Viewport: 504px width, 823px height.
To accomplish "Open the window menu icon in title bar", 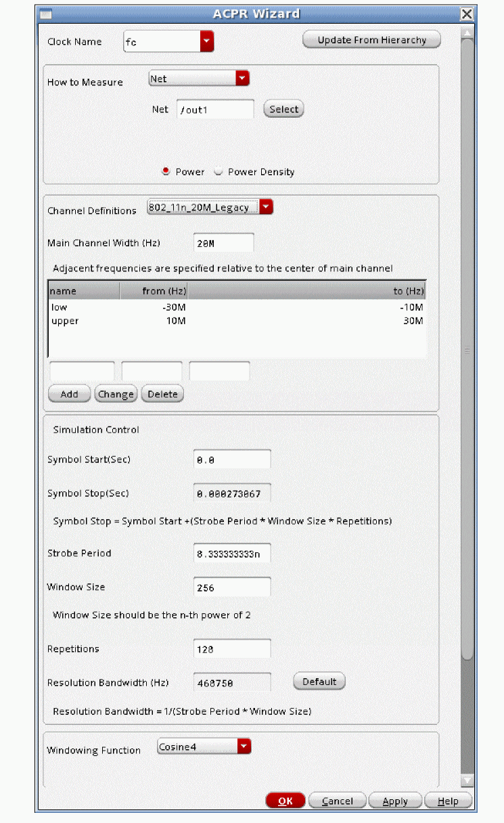I will click(x=46, y=14).
